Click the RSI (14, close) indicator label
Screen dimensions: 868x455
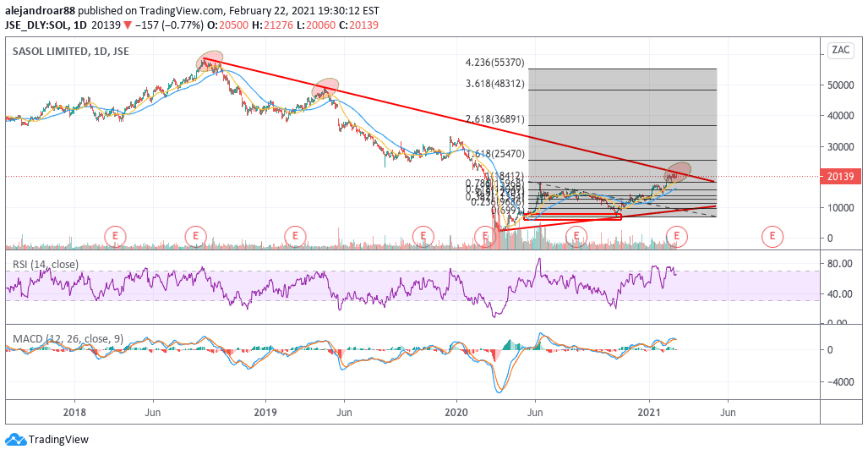[46, 265]
